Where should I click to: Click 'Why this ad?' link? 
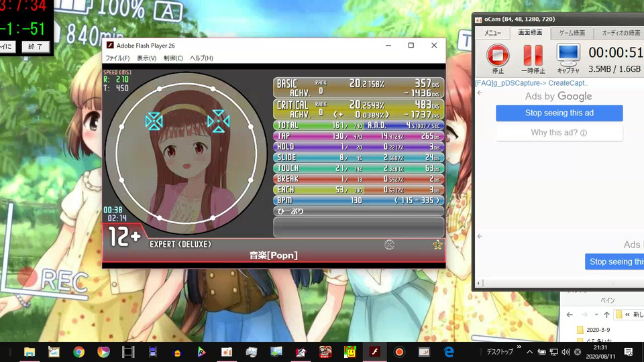point(559,133)
